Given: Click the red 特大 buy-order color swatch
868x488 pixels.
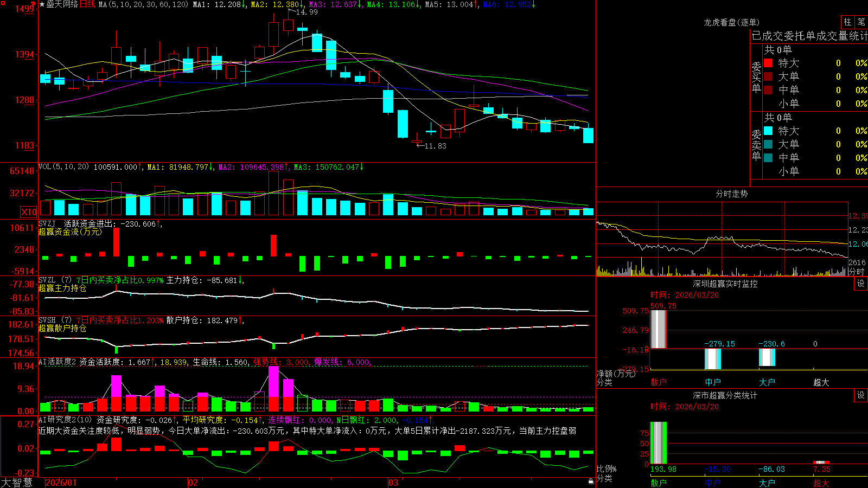Looking at the screenshot, I should click(768, 63).
